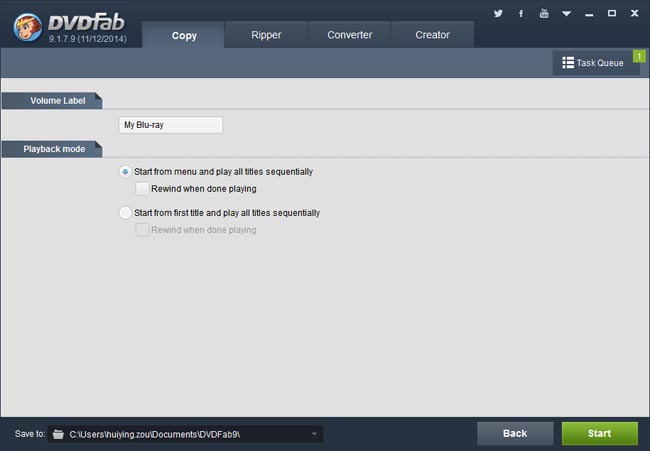The height and width of the screenshot is (451, 650).
Task: Select Start from first title playback mode
Action: (125, 213)
